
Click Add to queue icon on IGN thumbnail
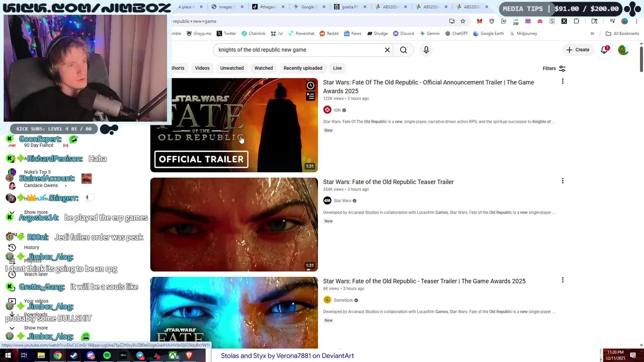pos(310,96)
